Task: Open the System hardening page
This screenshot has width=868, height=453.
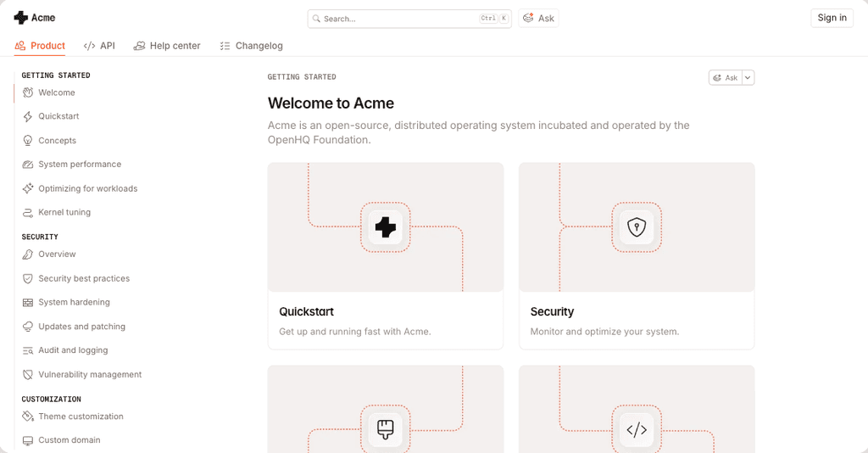Action: [x=75, y=302]
